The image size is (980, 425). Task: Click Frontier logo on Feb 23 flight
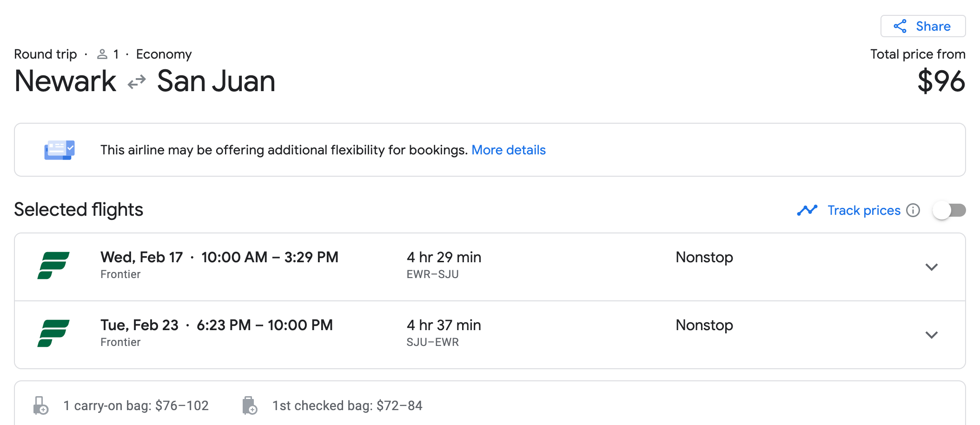click(x=53, y=333)
